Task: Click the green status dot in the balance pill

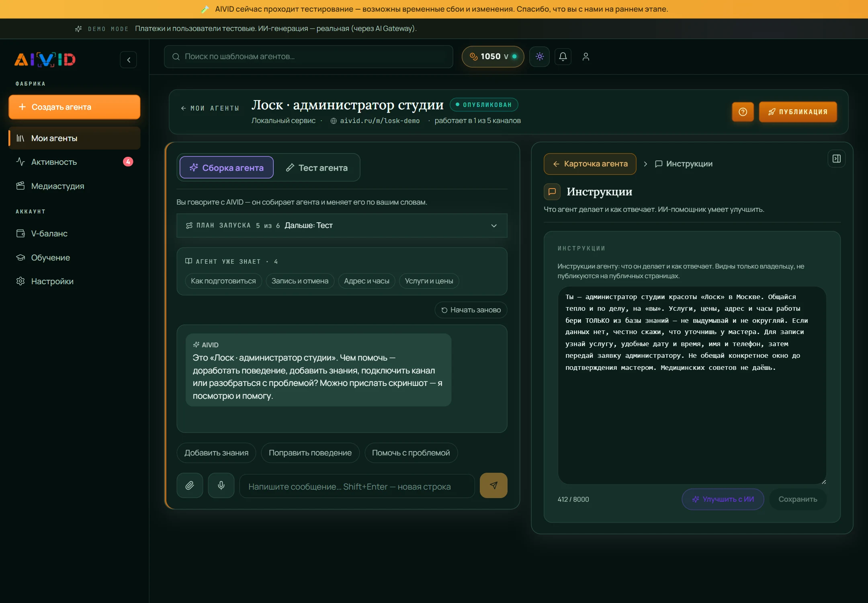Action: pyautogui.click(x=514, y=57)
